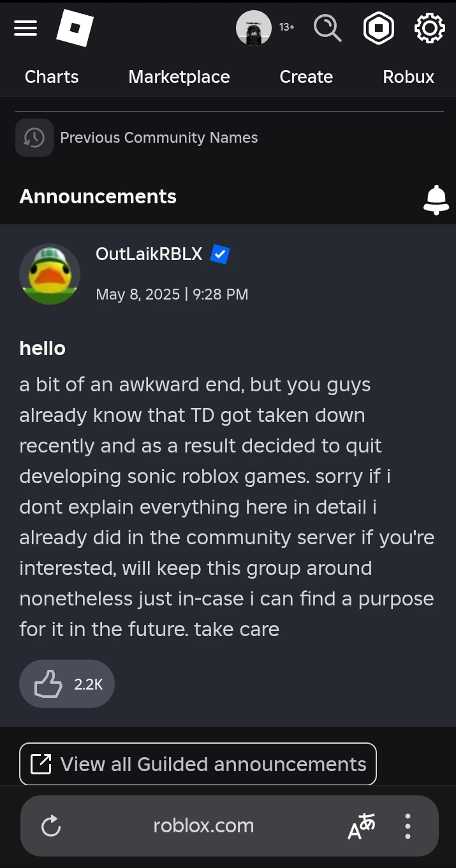Open the search magnifier icon
The width and height of the screenshot is (456, 868).
(327, 29)
